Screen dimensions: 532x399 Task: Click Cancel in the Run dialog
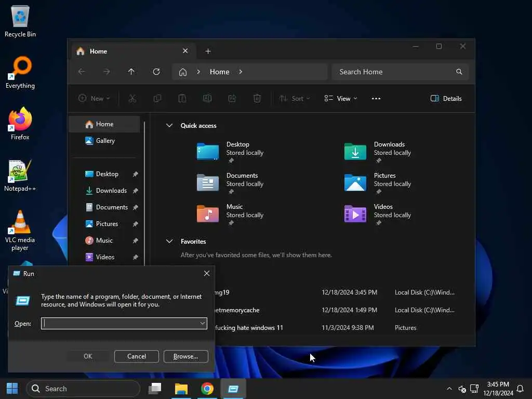[137, 356]
